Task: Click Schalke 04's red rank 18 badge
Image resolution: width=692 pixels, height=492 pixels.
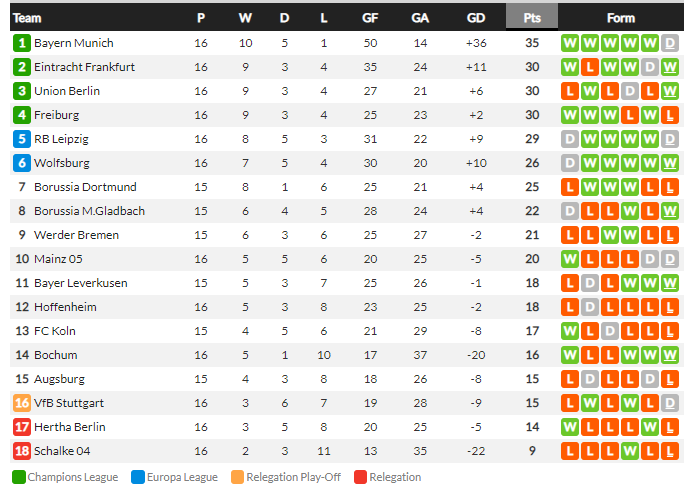Action: coord(22,451)
